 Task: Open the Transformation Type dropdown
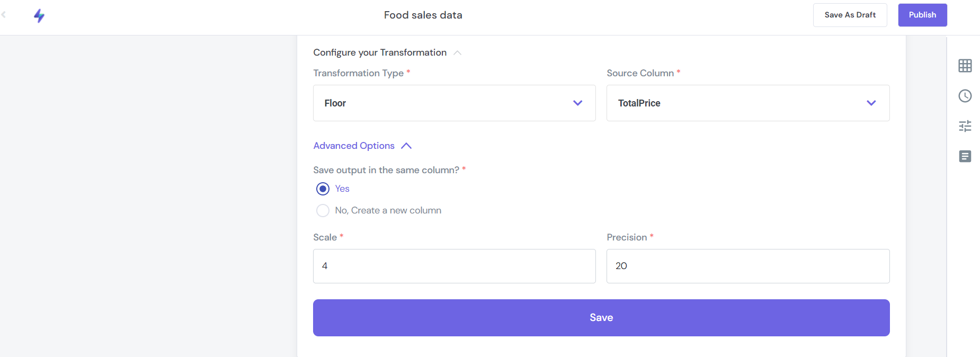pos(454,103)
